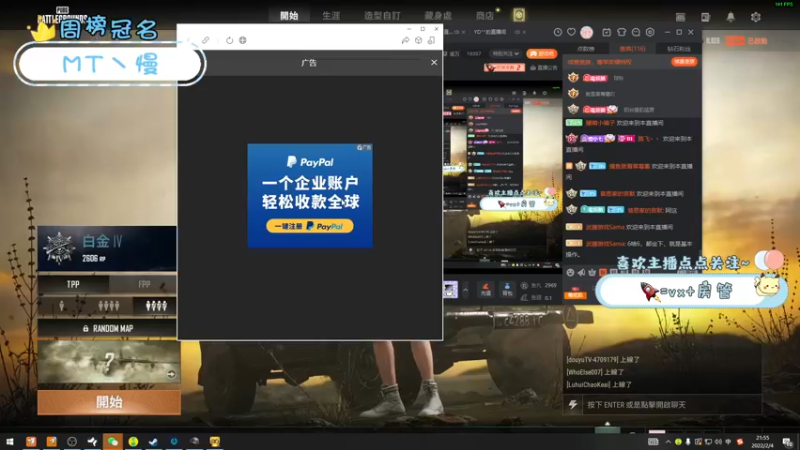Select FPP perspective mode
Image resolution: width=800 pixels, height=450 pixels.
[144, 284]
